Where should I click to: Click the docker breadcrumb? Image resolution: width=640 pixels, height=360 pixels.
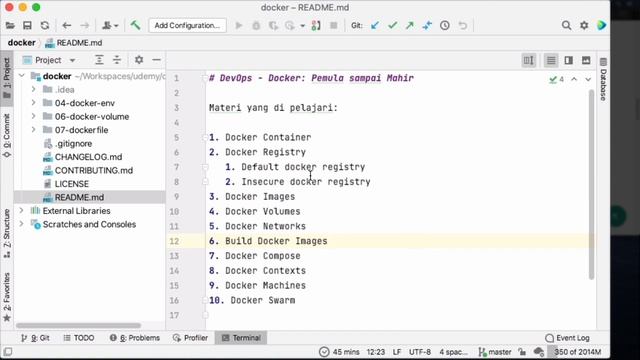pos(21,42)
